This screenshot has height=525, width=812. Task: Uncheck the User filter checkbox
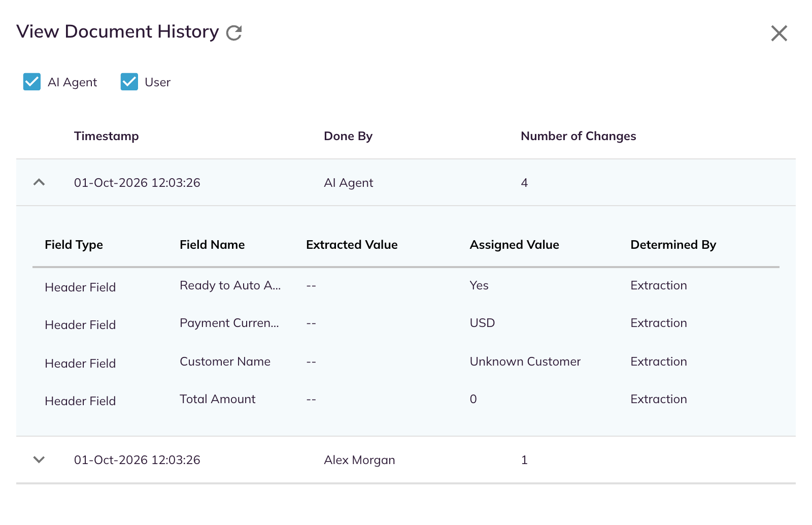[129, 82]
